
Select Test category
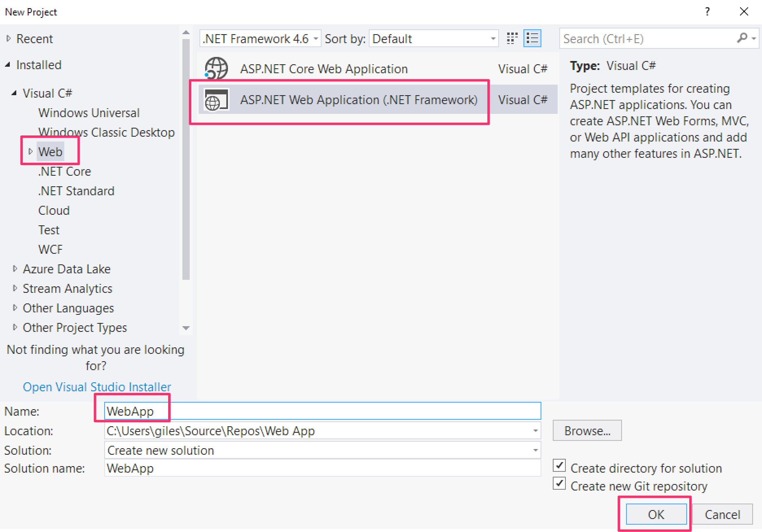(49, 230)
